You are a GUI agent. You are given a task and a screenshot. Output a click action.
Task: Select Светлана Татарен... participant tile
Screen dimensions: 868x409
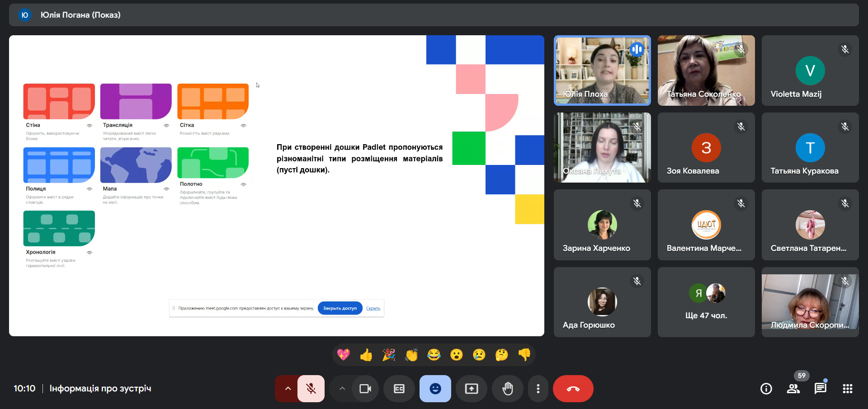810,225
